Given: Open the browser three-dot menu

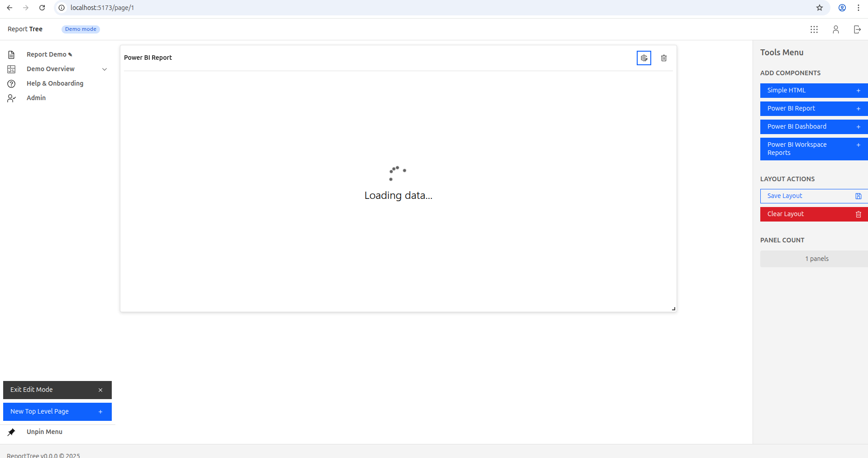Looking at the screenshot, I should click(x=858, y=8).
